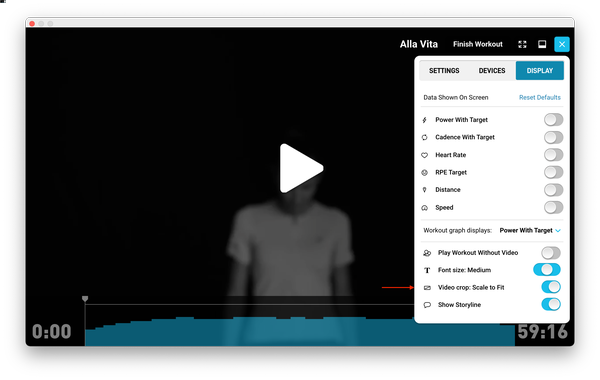Viewport: 600px width, 380px height.
Task: Open the Devices tab
Action: [492, 71]
